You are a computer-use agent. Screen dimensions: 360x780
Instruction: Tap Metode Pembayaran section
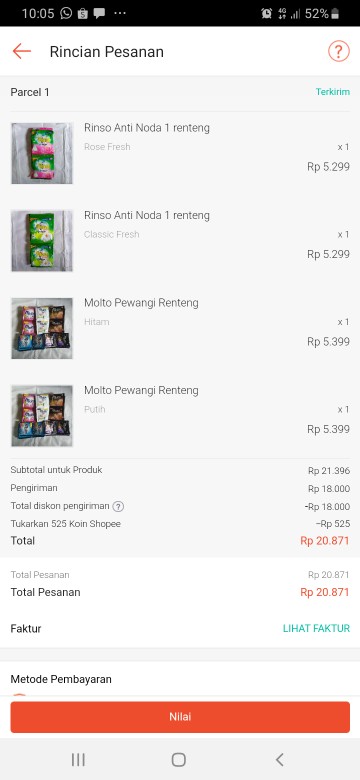click(x=61, y=679)
